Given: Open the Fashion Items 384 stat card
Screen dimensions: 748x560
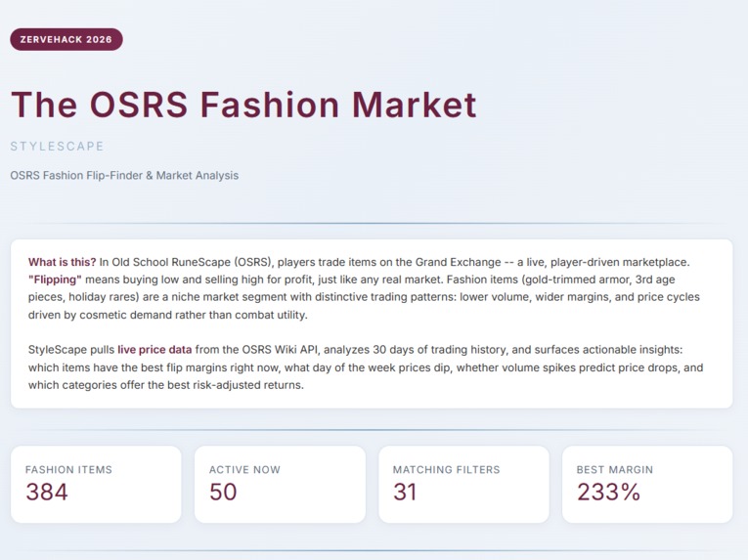Looking at the screenshot, I should click(x=96, y=484).
